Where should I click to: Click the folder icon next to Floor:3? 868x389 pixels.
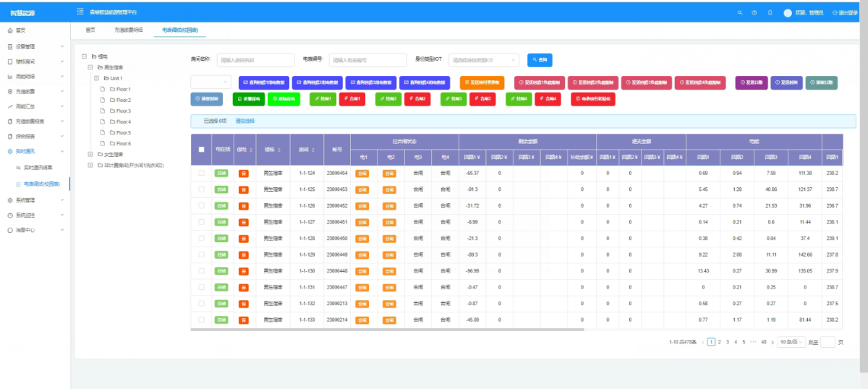pos(113,111)
